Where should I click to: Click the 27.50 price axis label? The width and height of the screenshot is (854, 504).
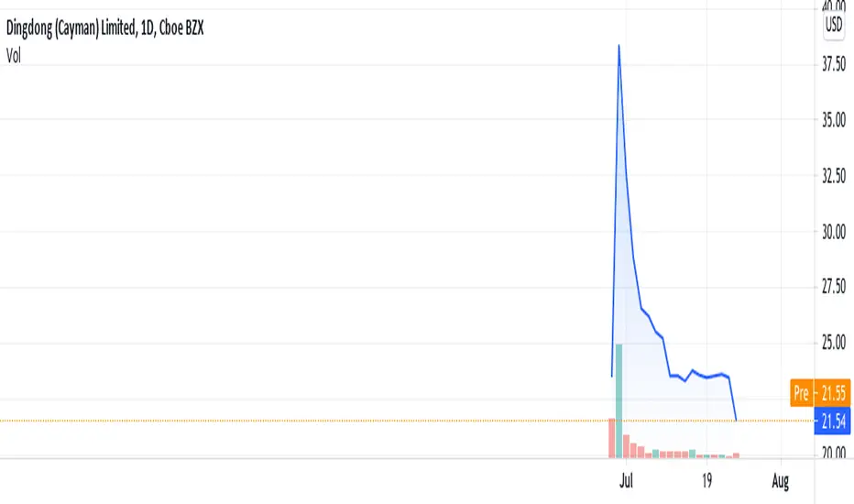coord(834,287)
